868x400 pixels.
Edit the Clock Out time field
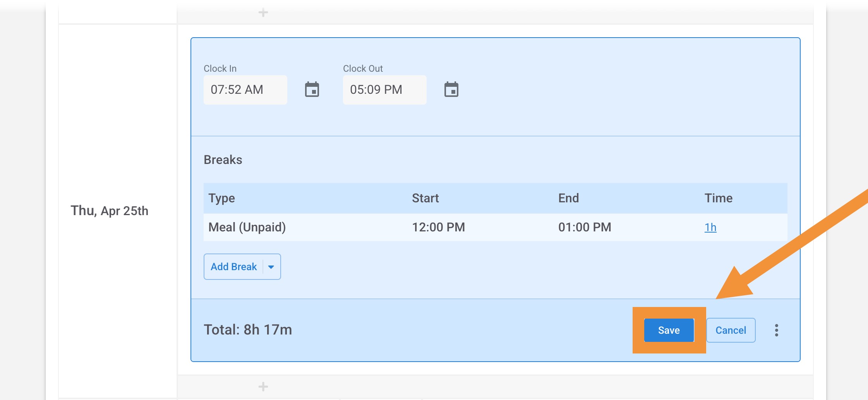click(x=385, y=90)
